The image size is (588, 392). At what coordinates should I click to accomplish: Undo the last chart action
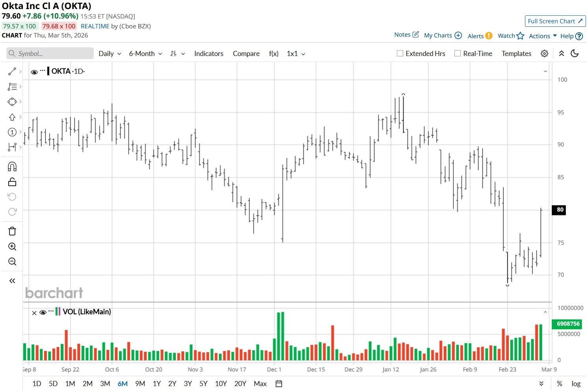tap(12, 197)
